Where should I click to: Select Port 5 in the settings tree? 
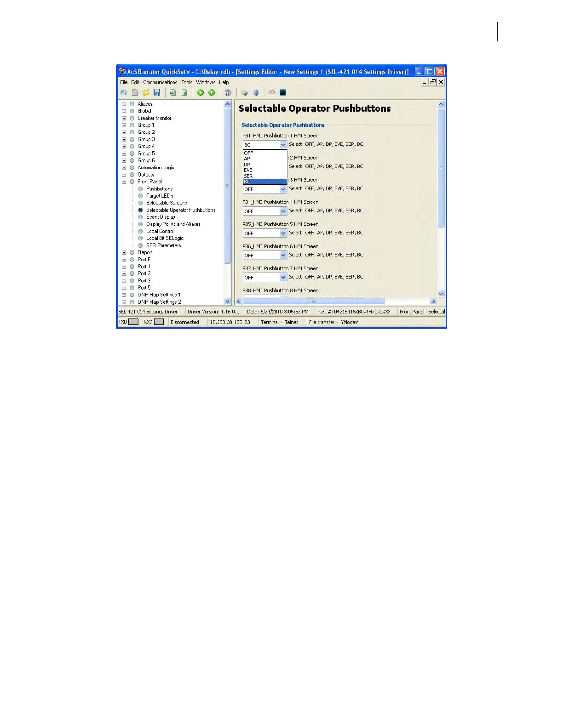tap(144, 288)
